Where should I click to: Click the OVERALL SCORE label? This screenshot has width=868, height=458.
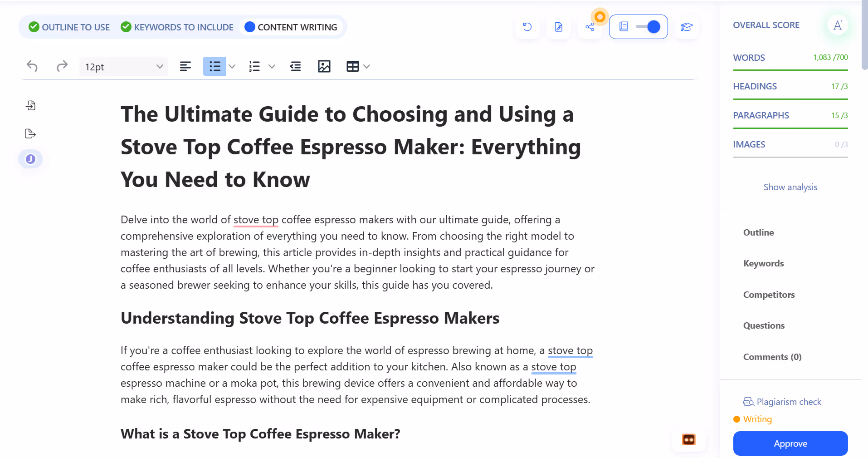point(766,25)
